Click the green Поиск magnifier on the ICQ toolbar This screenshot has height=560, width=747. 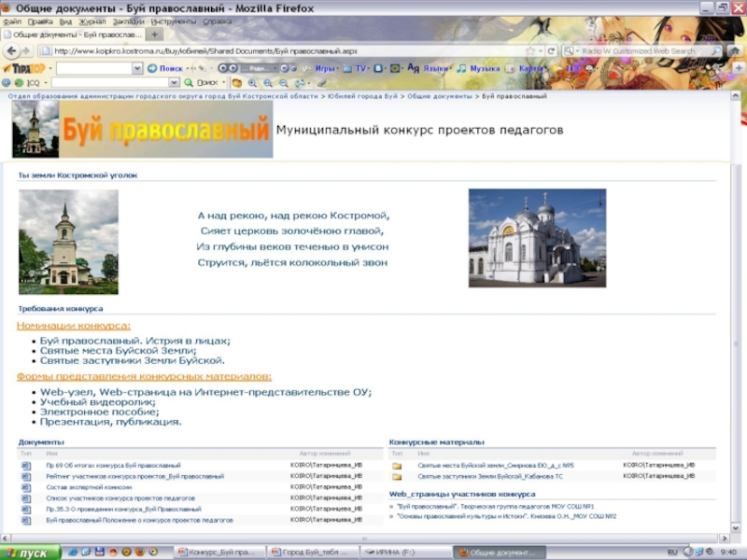(189, 82)
